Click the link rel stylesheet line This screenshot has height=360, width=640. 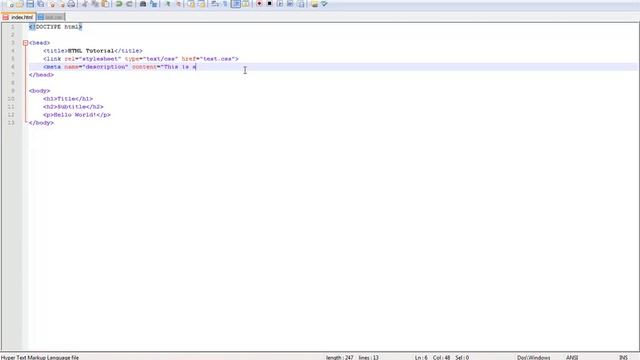point(141,59)
